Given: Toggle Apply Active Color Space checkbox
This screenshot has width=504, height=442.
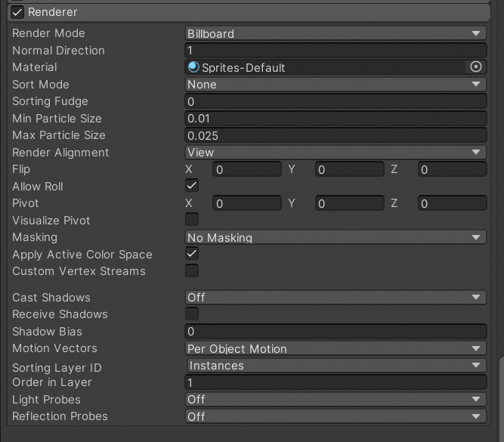Looking at the screenshot, I should (192, 253).
